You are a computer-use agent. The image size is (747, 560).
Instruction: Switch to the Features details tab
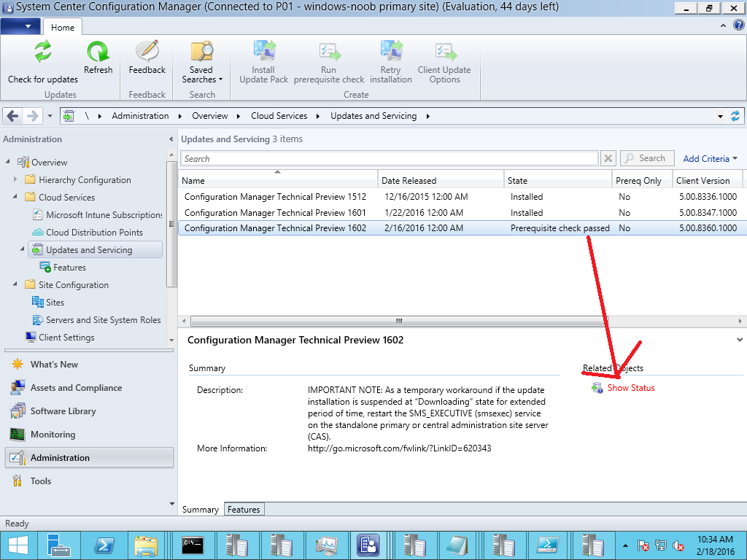point(244,510)
